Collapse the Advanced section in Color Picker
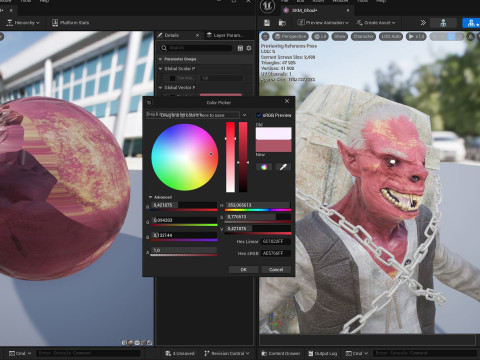 point(150,197)
